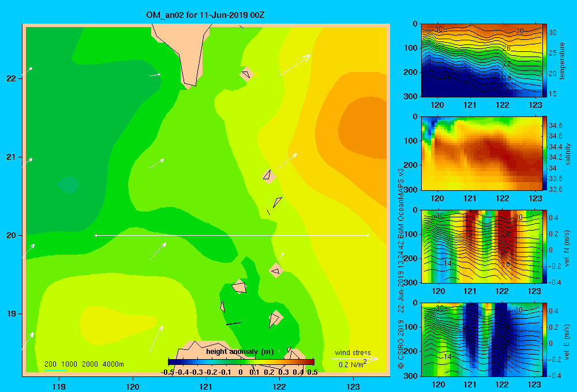Open the salinity section panel

point(481,153)
